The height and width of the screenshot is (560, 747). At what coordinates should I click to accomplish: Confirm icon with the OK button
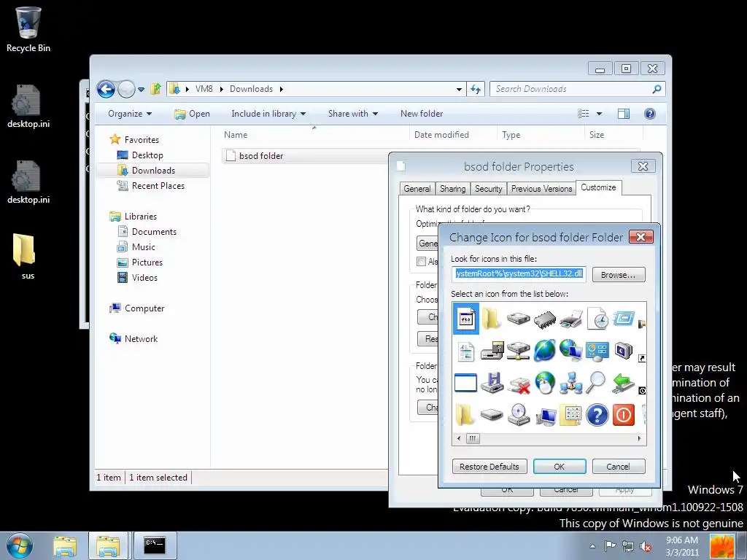pyautogui.click(x=560, y=467)
